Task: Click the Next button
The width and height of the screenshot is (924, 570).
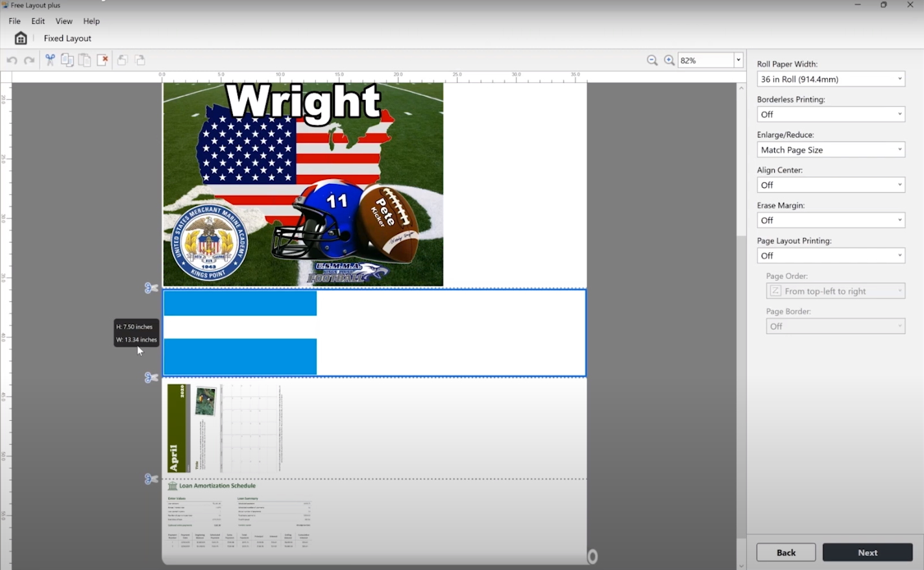Action: coord(867,552)
